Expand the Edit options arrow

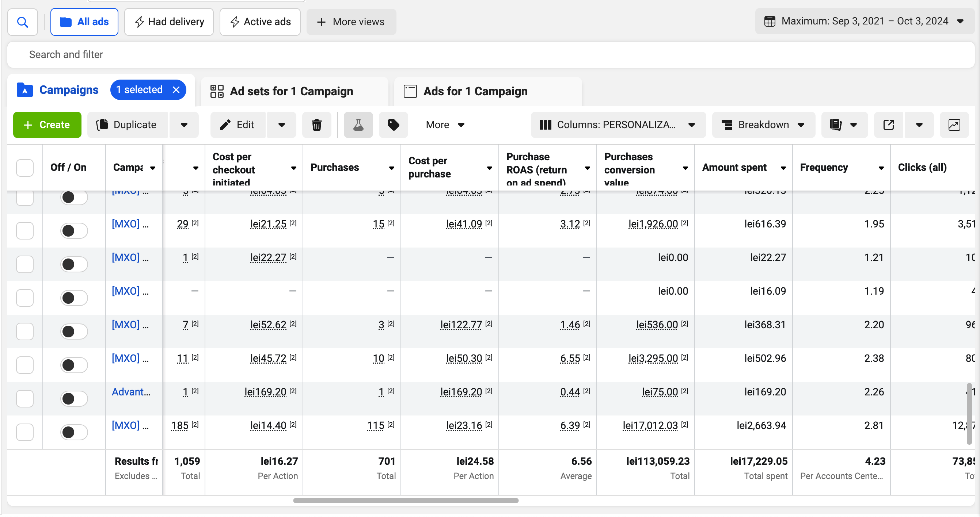(x=281, y=125)
